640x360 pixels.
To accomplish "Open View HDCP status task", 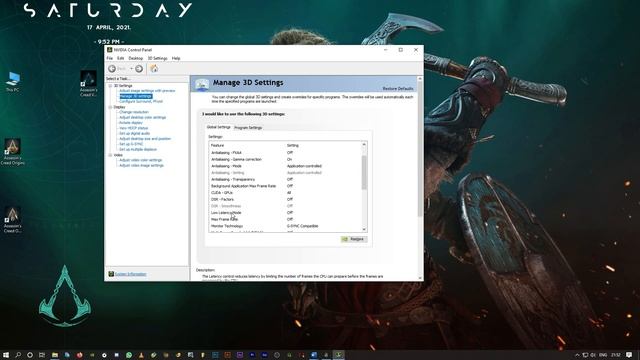I will (133, 128).
